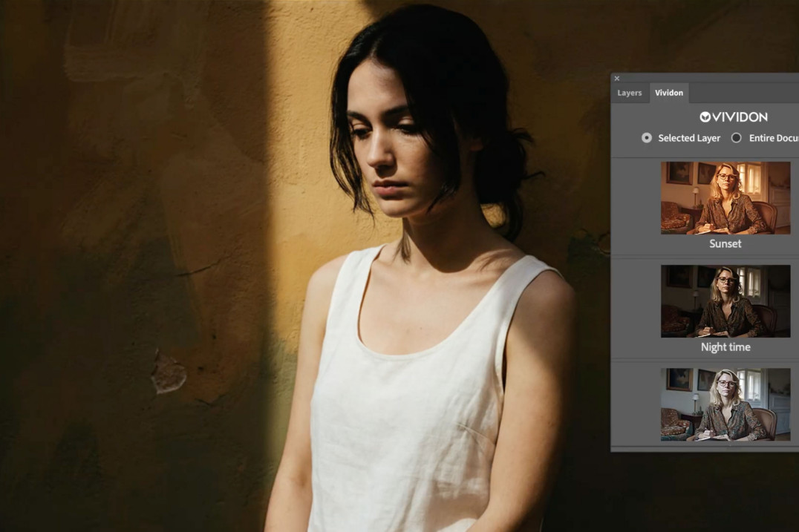Screen dimensions: 799x532
Task: Choose the Entire Document radio option
Action: click(736, 138)
